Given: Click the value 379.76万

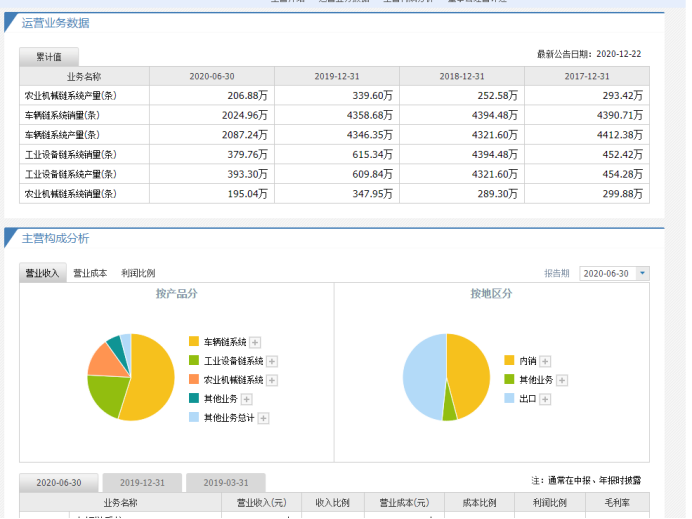Looking at the screenshot, I should coord(248,154).
